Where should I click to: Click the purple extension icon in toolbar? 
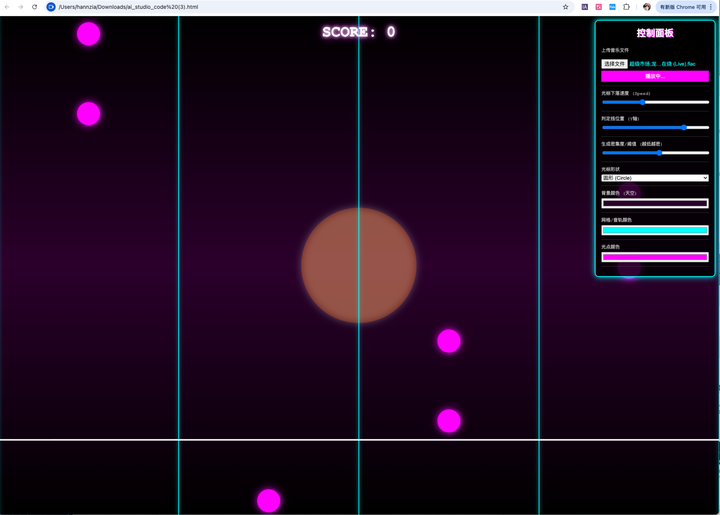(585, 7)
